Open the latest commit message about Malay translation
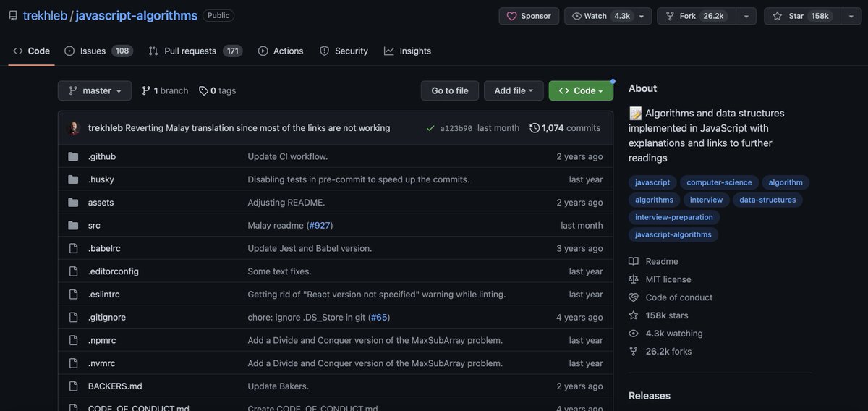The width and height of the screenshot is (868, 411). coord(258,128)
